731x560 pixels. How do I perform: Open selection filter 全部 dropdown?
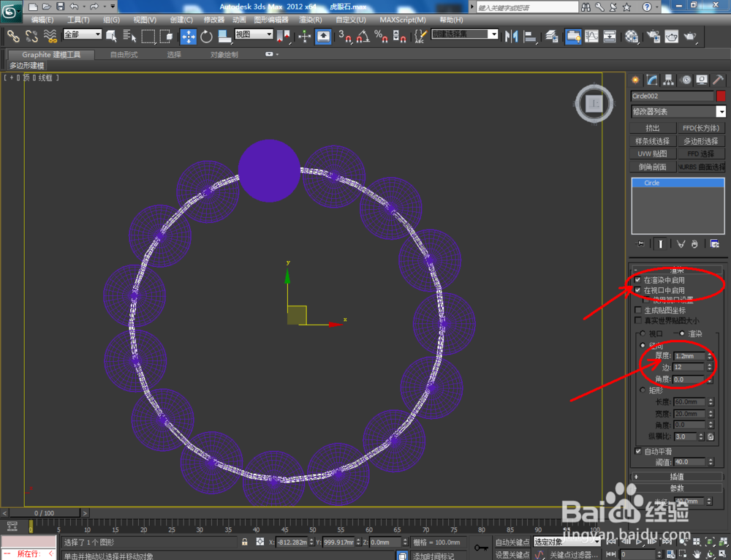point(83,34)
